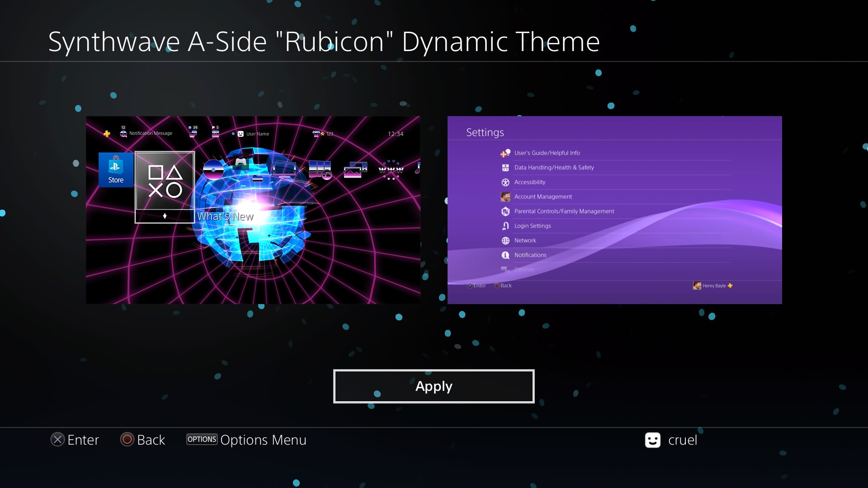868x488 pixels.
Task: Click the Capture Gallery picture icon
Action: pos(355,170)
